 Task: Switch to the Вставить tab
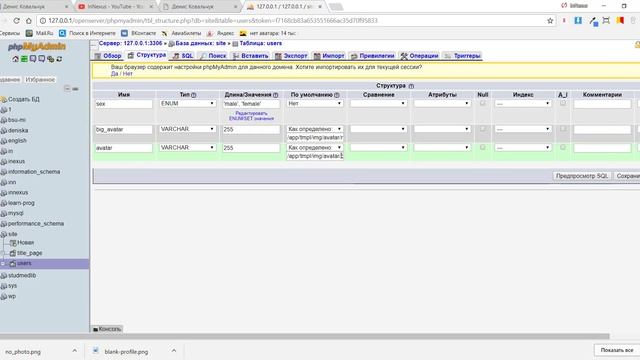coord(251,56)
